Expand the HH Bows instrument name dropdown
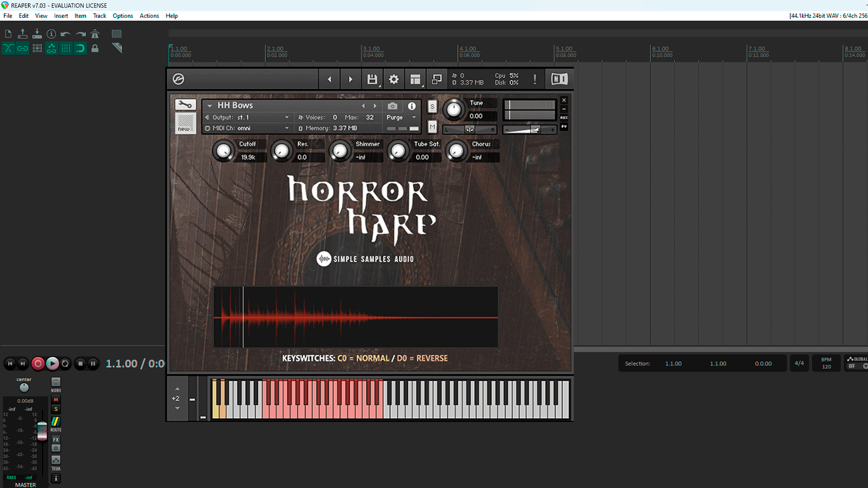 pos(209,105)
